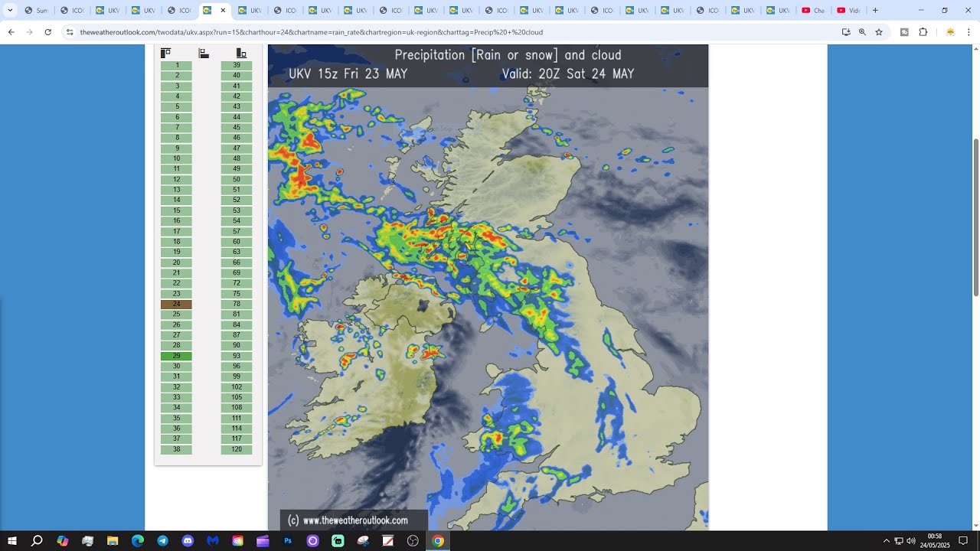
Task: Select forecast hour 48
Action: [x=237, y=158]
